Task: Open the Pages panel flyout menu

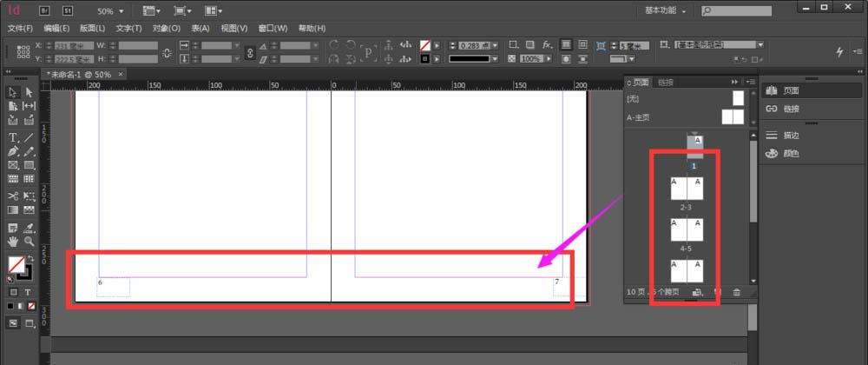Action: (751, 82)
